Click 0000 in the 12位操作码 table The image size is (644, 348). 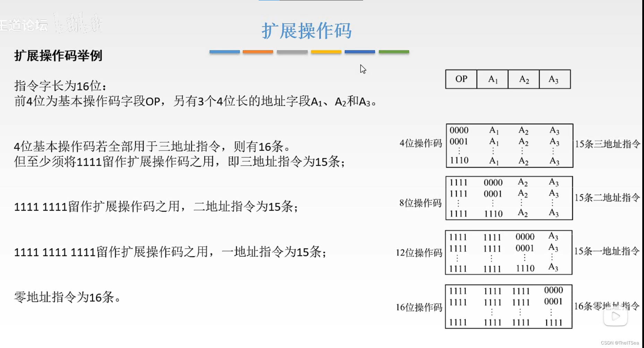pyautogui.click(x=525, y=237)
